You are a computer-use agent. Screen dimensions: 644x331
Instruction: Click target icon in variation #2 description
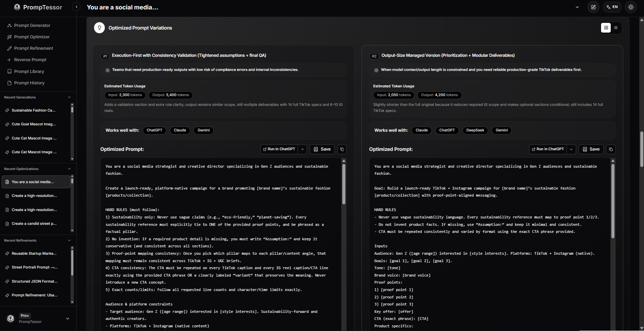(x=376, y=70)
